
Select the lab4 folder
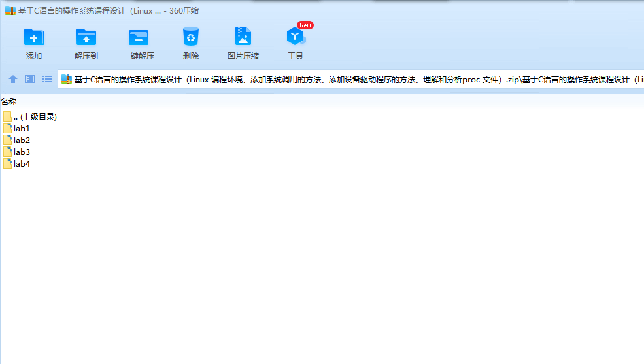click(x=17, y=164)
